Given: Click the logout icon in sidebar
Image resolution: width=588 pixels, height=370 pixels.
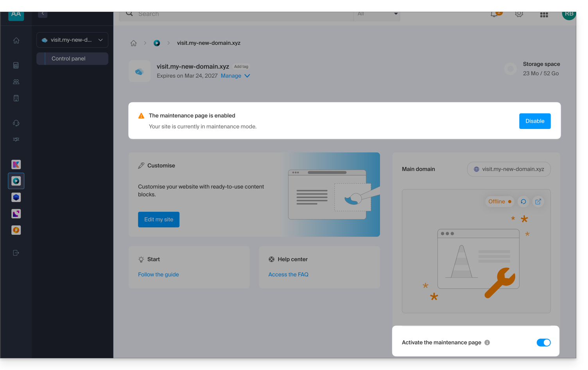Looking at the screenshot, I should (16, 253).
